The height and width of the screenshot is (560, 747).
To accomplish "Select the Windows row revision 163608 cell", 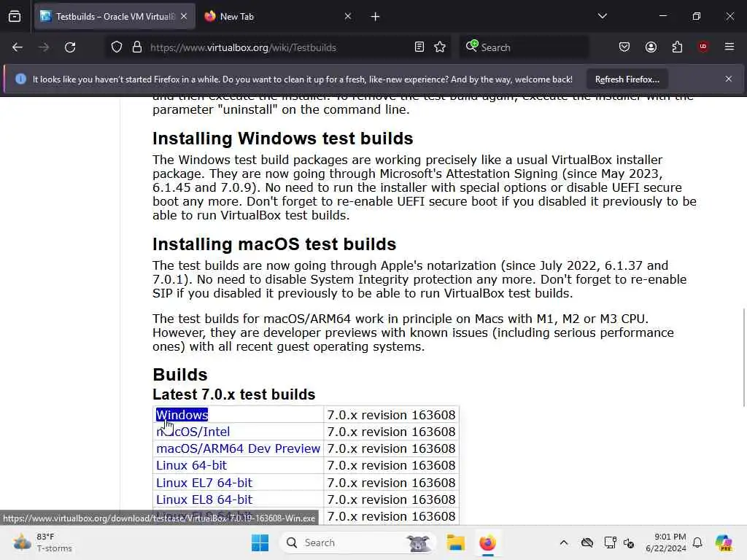I will (391, 415).
